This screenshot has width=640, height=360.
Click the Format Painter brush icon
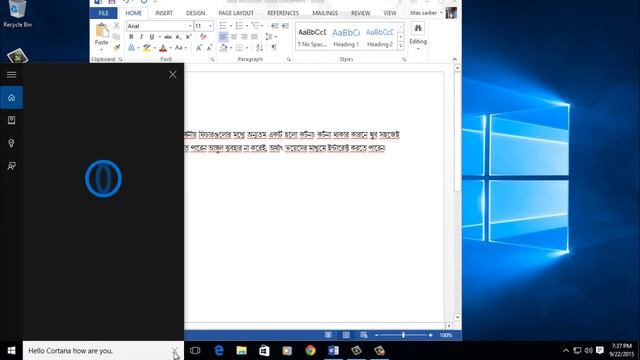tap(117, 48)
